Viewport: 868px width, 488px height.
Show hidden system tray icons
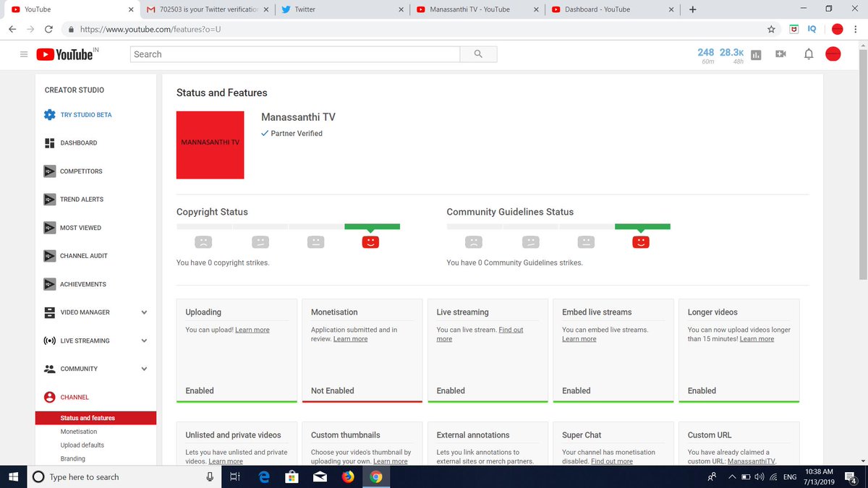(x=733, y=477)
